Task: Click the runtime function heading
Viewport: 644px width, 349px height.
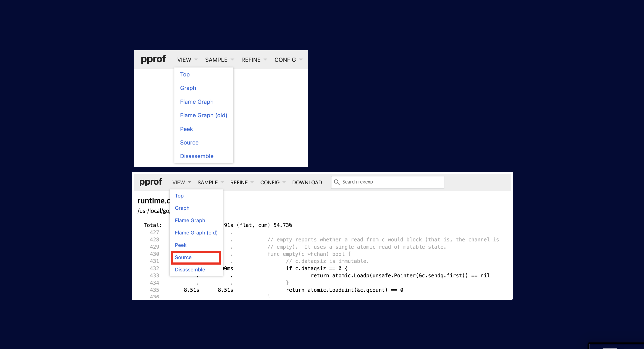Action: pos(153,201)
